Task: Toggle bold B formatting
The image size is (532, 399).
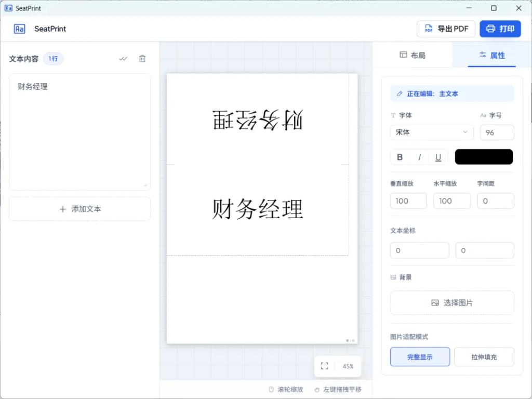Action: [x=400, y=157]
